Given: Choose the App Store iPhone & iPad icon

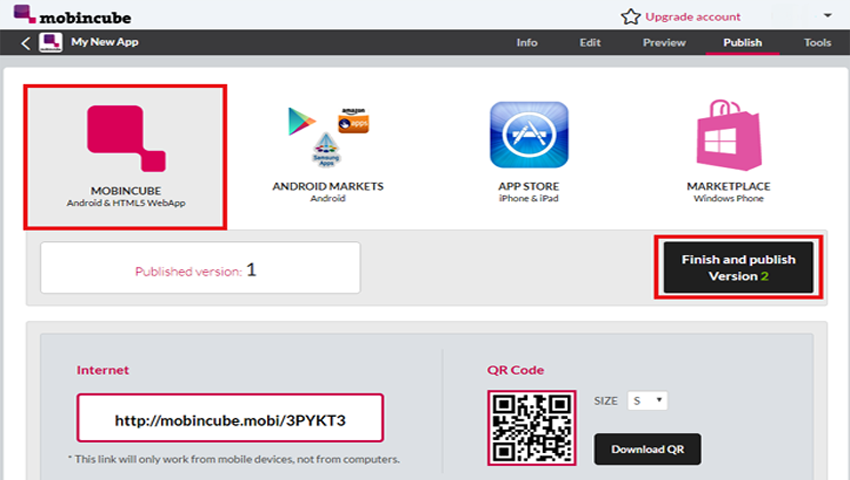Looking at the screenshot, I should pos(528,135).
